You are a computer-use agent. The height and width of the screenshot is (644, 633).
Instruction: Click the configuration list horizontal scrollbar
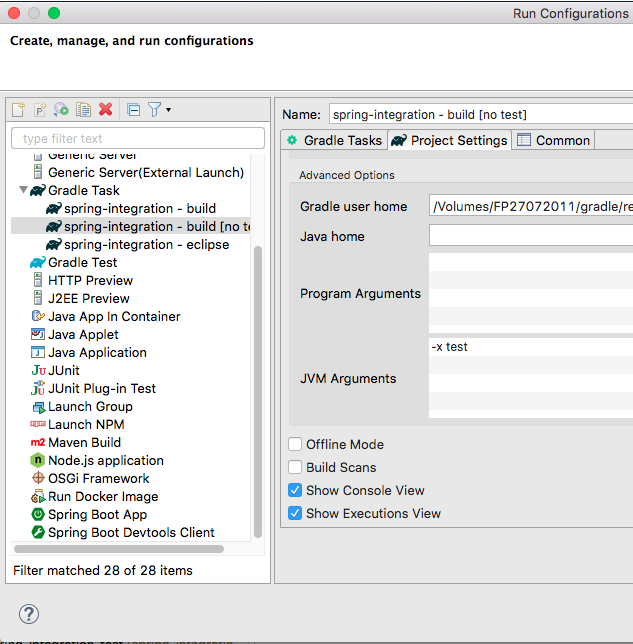point(119,549)
